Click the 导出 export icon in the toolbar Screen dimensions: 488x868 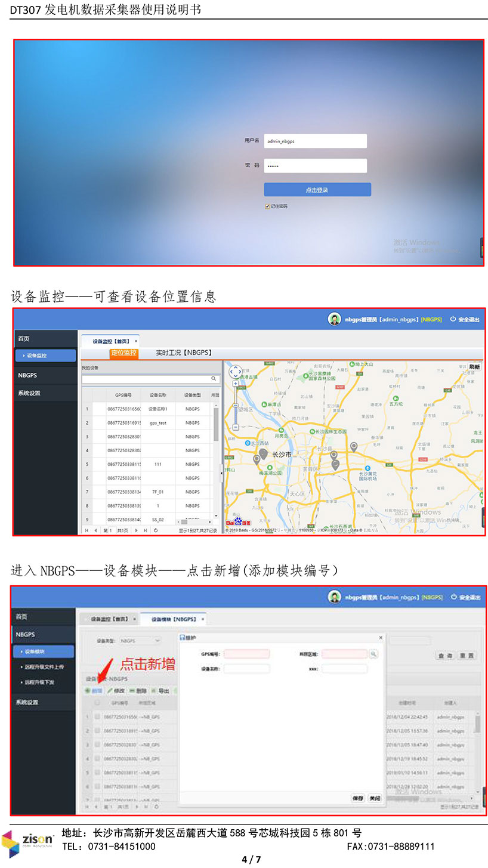[x=153, y=691]
